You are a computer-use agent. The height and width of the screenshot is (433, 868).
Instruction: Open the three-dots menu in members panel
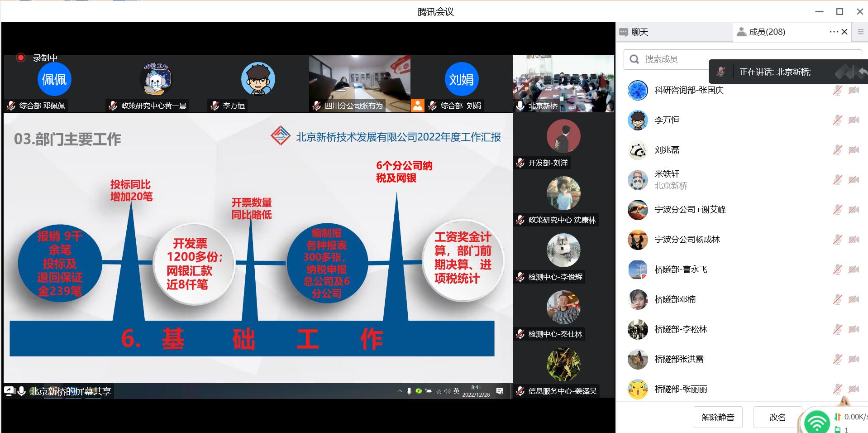point(834,32)
